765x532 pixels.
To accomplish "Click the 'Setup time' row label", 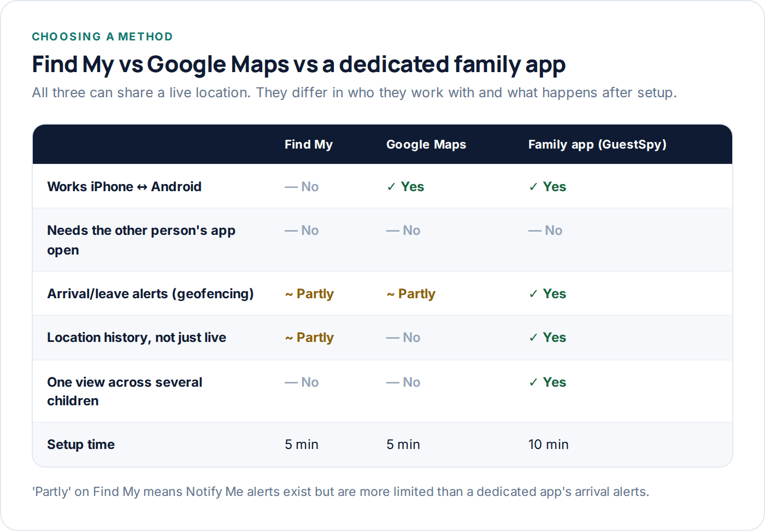I will [81, 445].
